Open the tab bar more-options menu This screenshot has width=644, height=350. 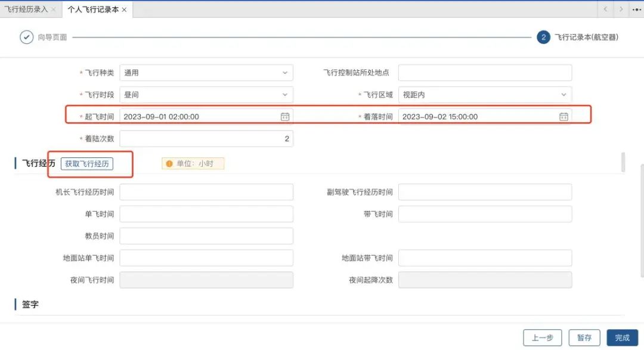(636, 10)
